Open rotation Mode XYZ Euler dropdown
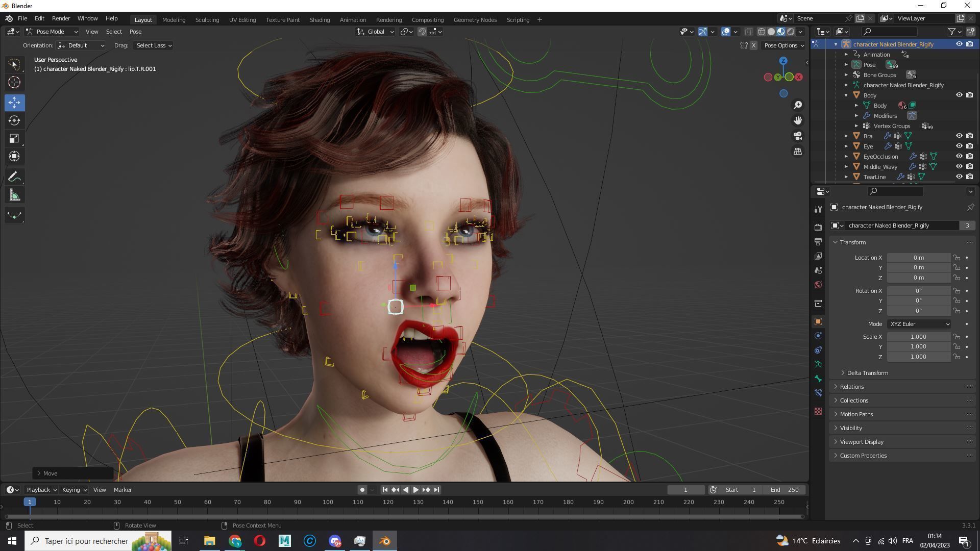Image resolution: width=980 pixels, height=551 pixels. 919,324
